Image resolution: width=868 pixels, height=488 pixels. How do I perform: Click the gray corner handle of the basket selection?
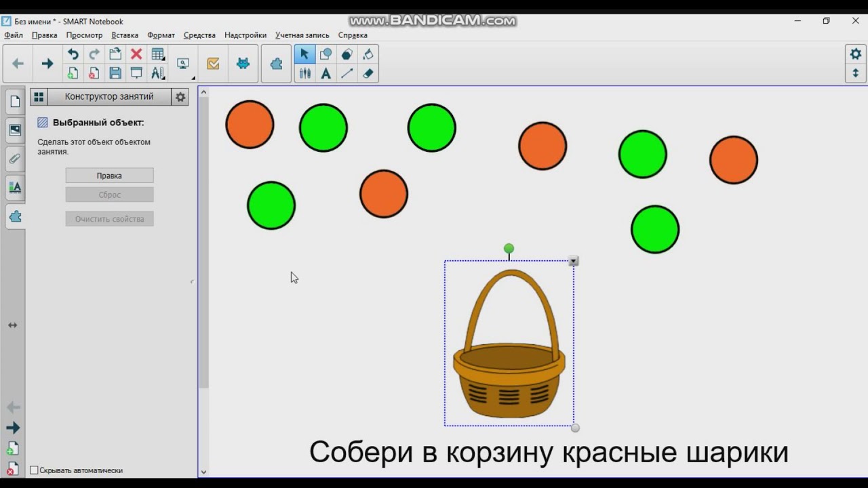click(x=575, y=428)
